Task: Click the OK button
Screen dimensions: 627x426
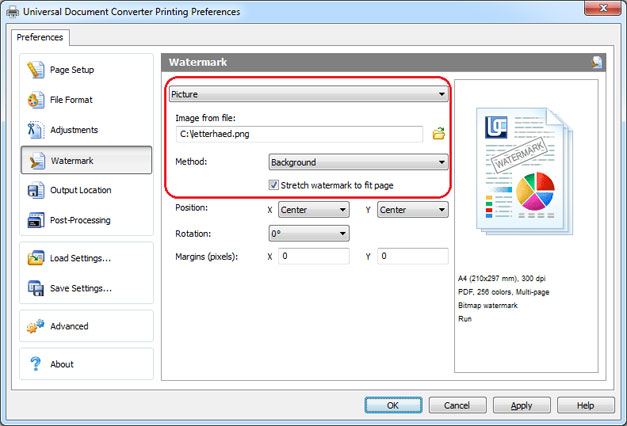Action: click(393, 405)
